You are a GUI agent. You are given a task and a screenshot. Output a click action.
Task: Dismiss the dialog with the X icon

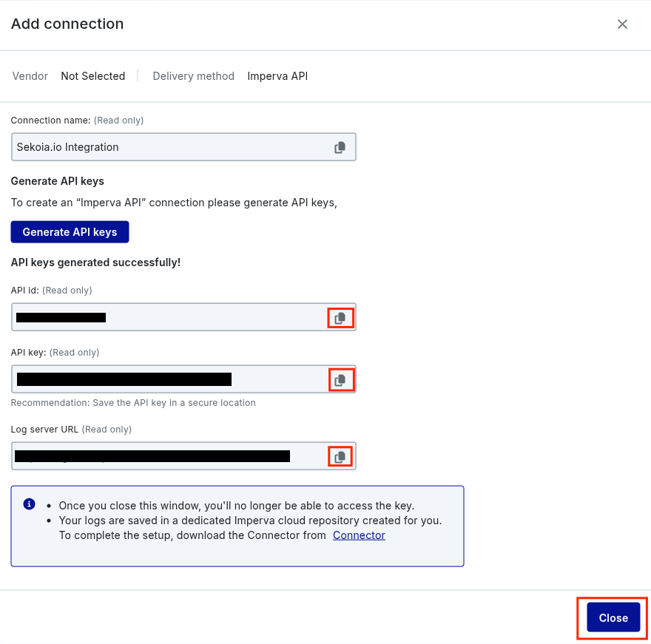[x=622, y=24]
